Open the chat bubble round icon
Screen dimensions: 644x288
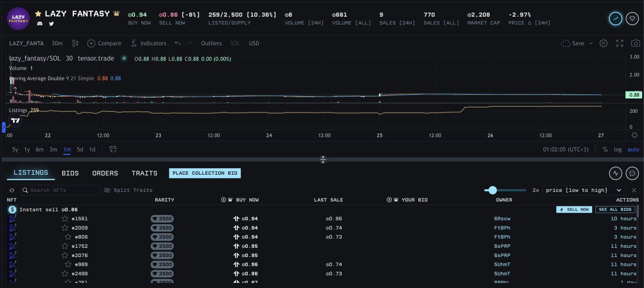[x=633, y=173]
